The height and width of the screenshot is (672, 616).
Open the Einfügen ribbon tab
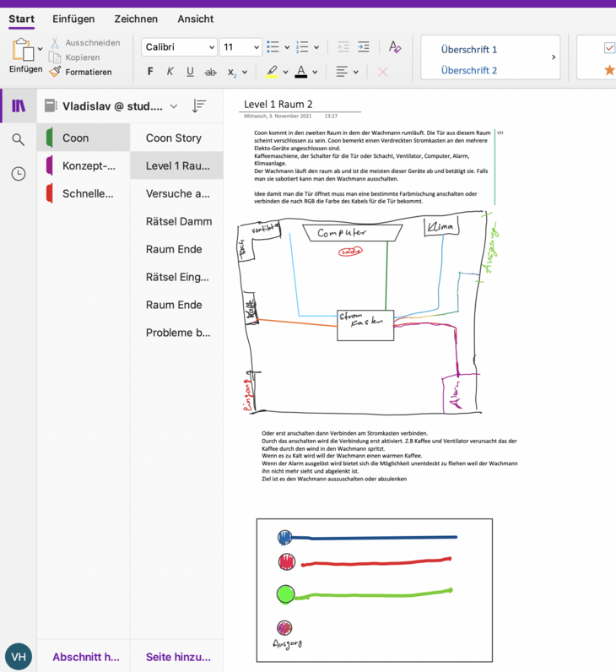73,19
